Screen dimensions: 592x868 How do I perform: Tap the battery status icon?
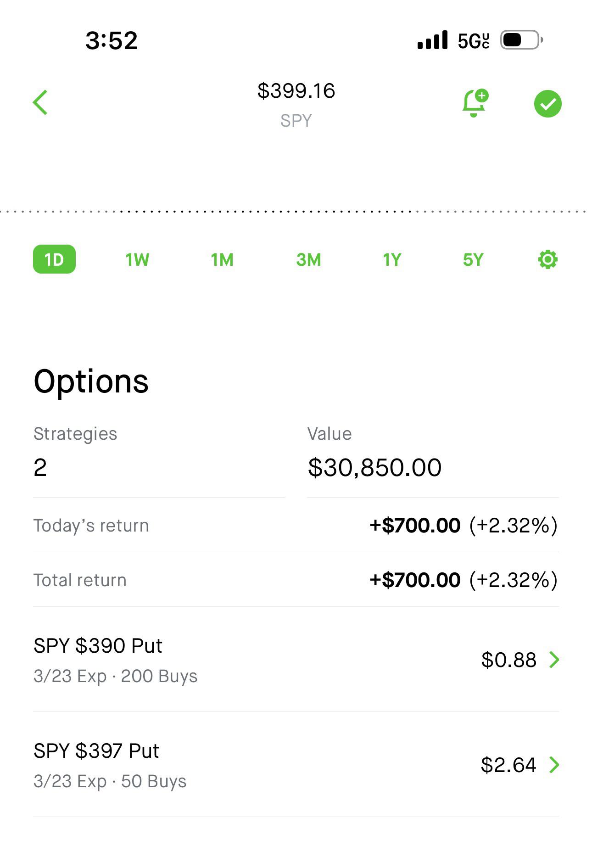tap(521, 40)
